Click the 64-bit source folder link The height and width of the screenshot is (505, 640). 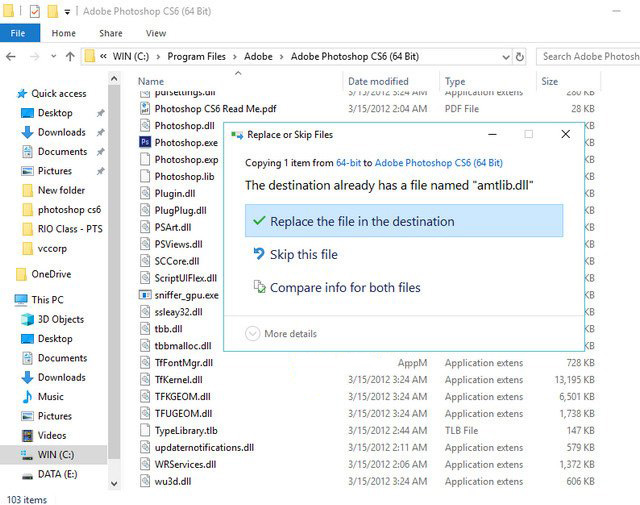pyautogui.click(x=348, y=163)
